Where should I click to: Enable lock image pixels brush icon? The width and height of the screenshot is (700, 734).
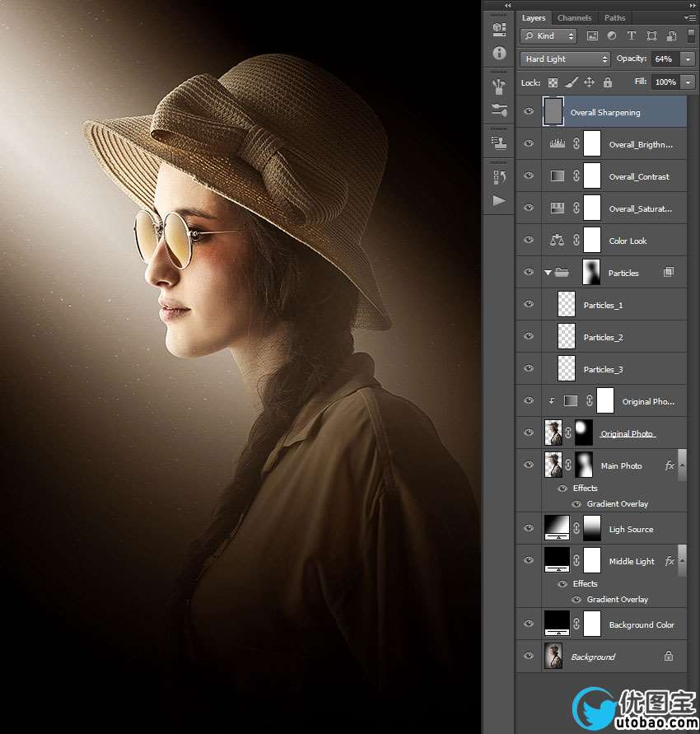click(571, 82)
